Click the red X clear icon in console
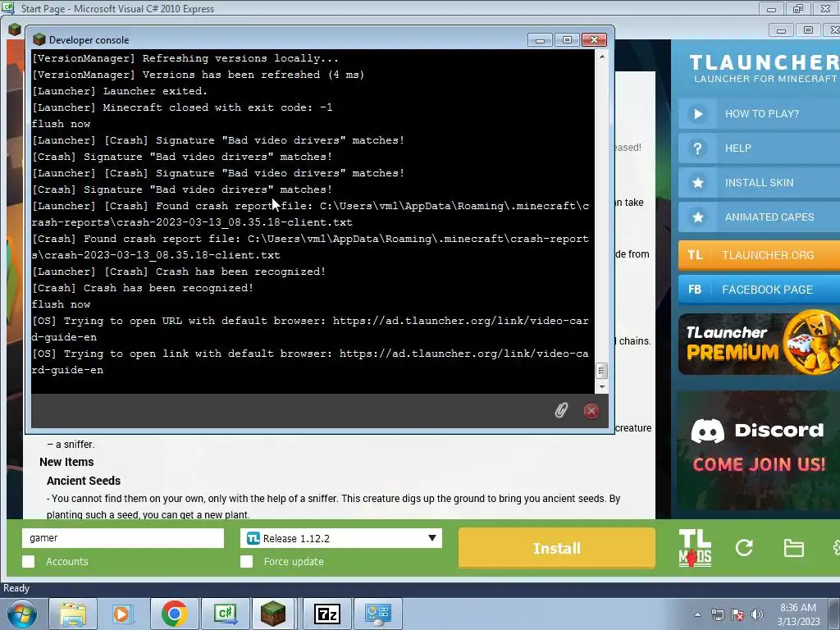 point(591,411)
